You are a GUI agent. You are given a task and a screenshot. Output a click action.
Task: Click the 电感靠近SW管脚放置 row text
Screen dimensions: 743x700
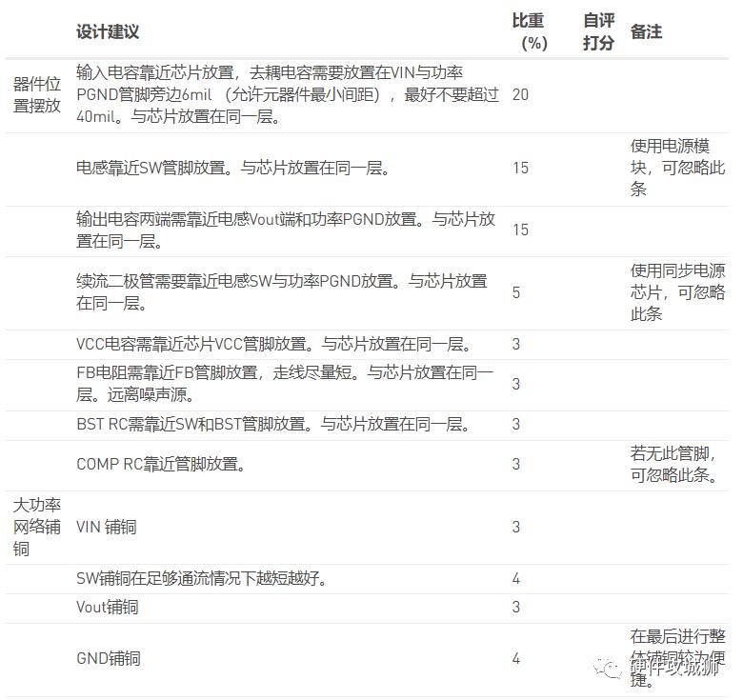pyautogui.click(x=233, y=168)
